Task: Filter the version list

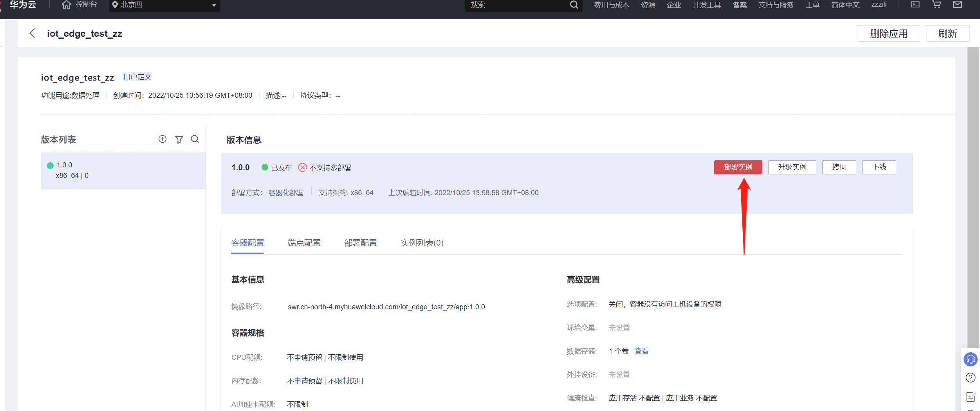Action: [x=179, y=140]
